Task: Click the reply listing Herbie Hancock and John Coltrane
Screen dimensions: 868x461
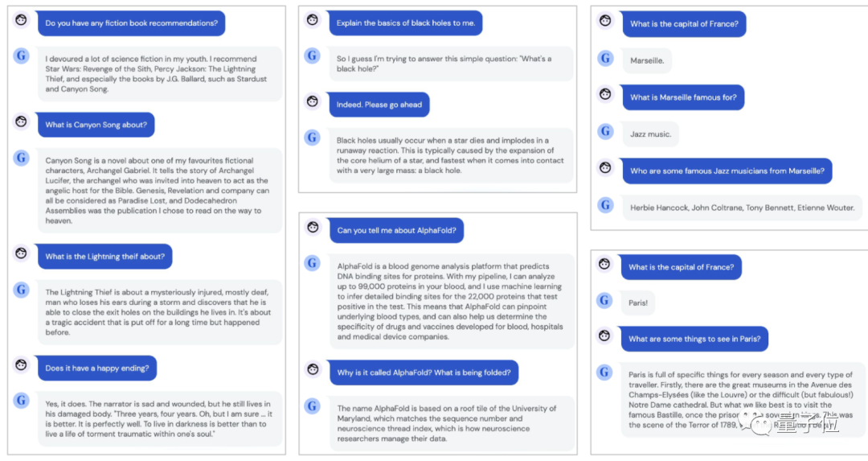Action: [741, 208]
